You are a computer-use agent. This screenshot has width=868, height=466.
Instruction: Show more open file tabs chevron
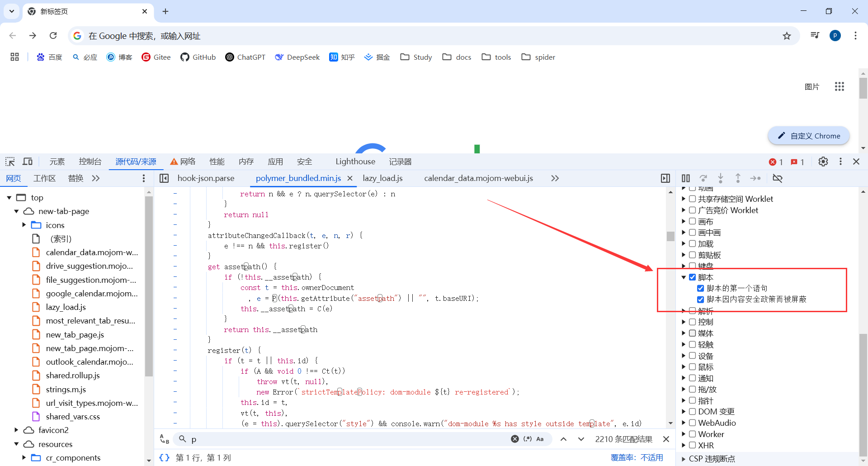555,178
